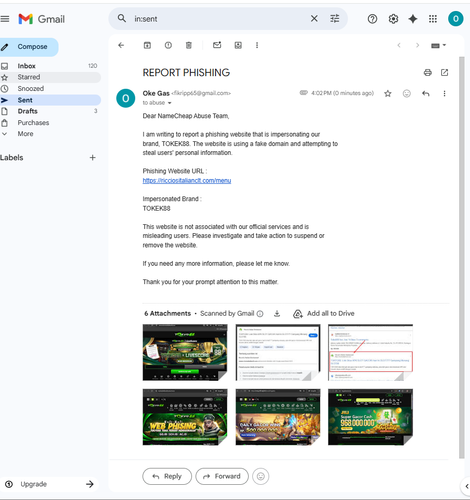
Task: Click the Move to icon
Action: click(238, 45)
